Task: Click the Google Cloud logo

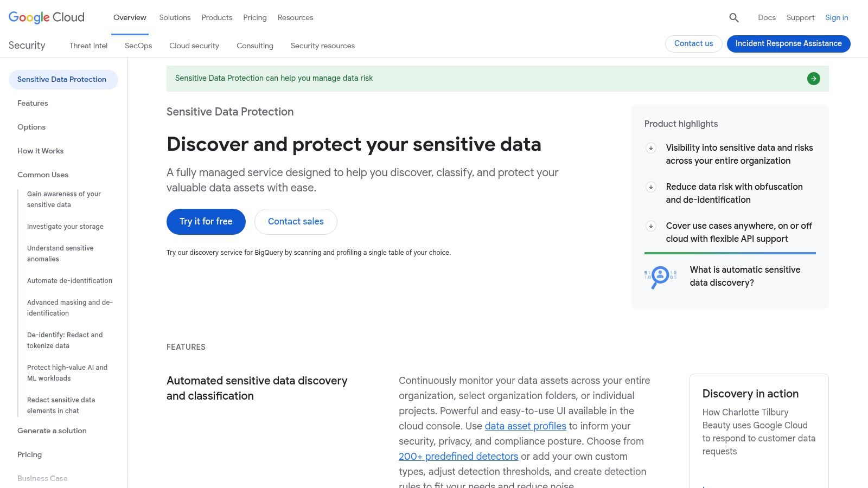Action: click(x=46, y=17)
